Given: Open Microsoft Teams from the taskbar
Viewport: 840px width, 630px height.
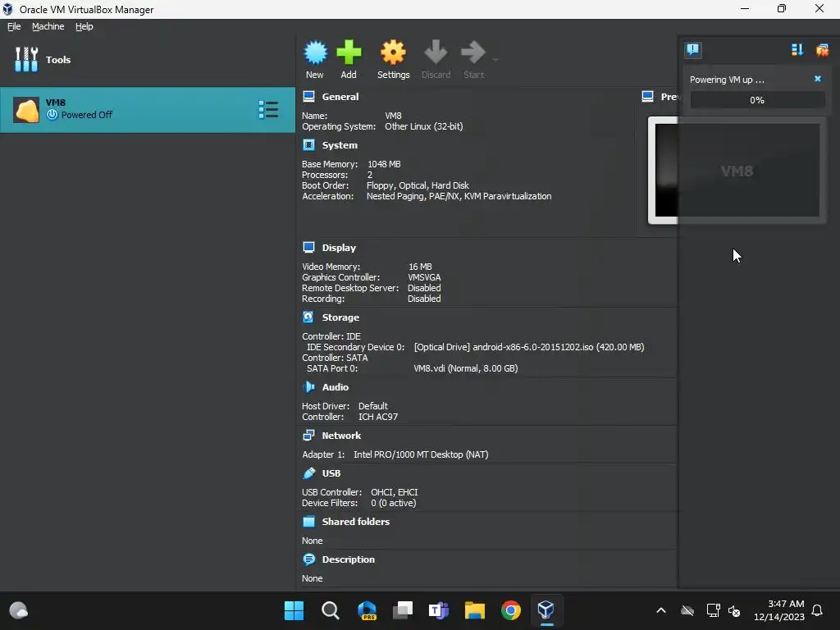Looking at the screenshot, I should [x=439, y=610].
